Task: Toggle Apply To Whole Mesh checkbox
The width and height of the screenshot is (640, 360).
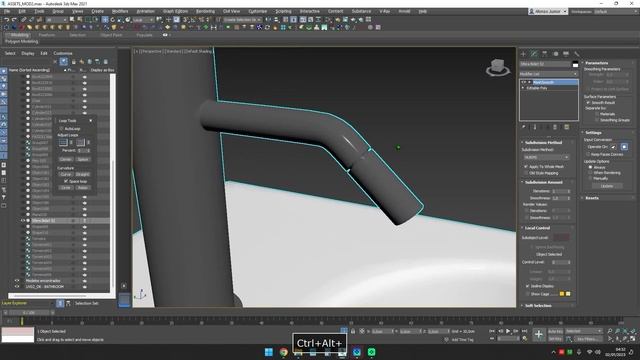Action: [526, 167]
